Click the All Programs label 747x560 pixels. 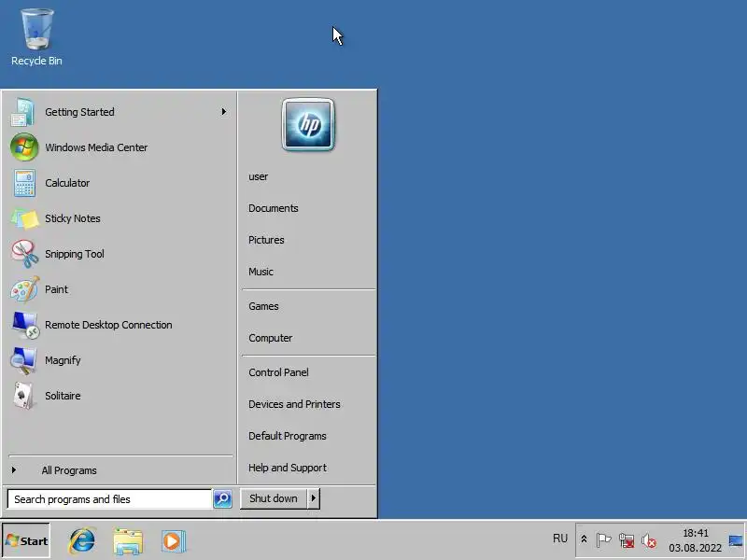point(69,470)
